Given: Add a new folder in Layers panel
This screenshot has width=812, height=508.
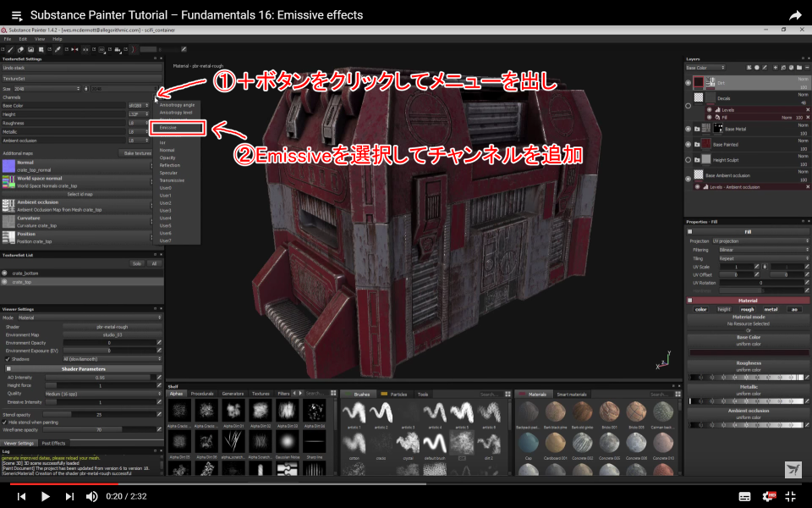Looking at the screenshot, I should tap(799, 68).
